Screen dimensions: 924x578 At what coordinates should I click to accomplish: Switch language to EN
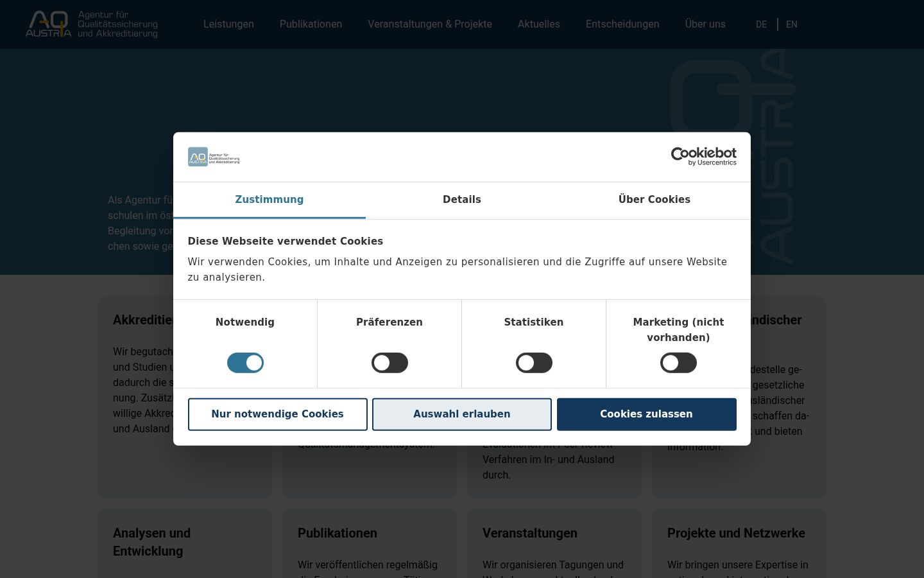coord(792,24)
